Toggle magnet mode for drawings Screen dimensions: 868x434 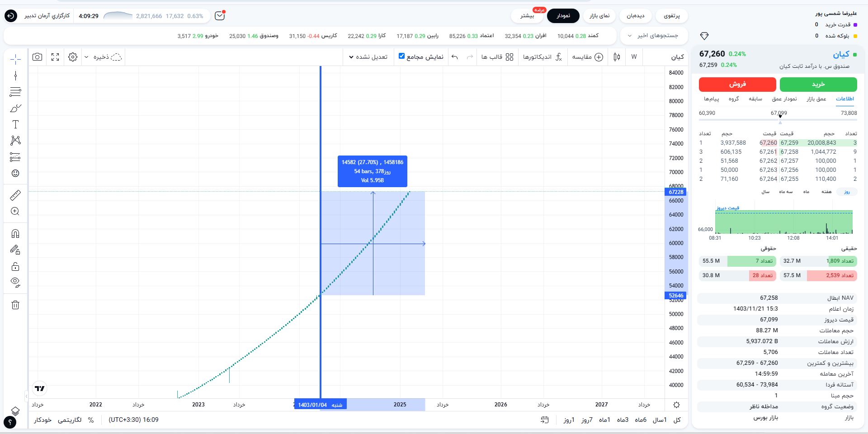[x=15, y=233]
